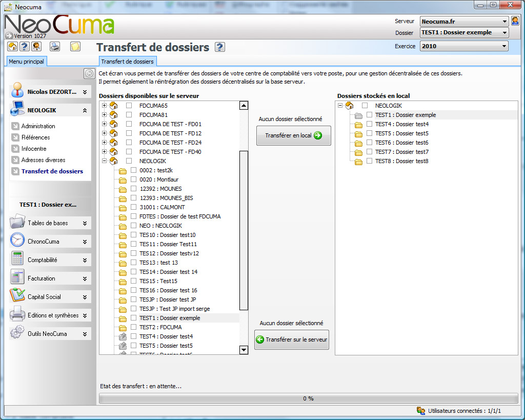Screen dimensions: 525x420
Task: Open the Dossier dropdown showing TEST1
Action: 464,32
